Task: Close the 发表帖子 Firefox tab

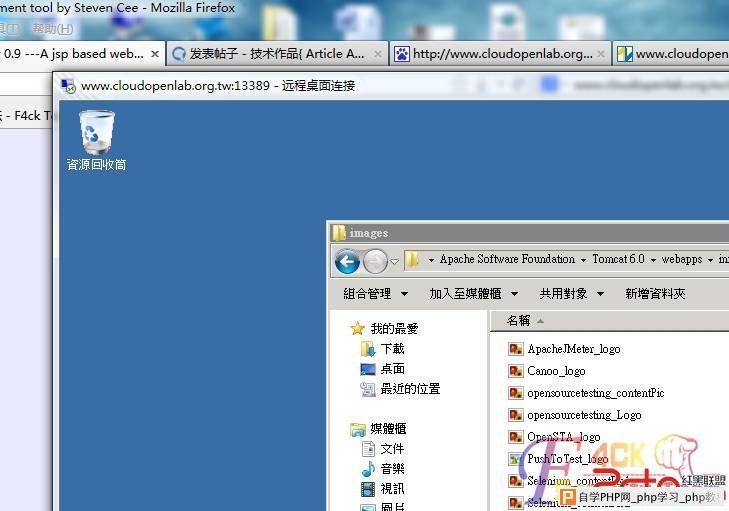Action: pyautogui.click(x=378, y=54)
